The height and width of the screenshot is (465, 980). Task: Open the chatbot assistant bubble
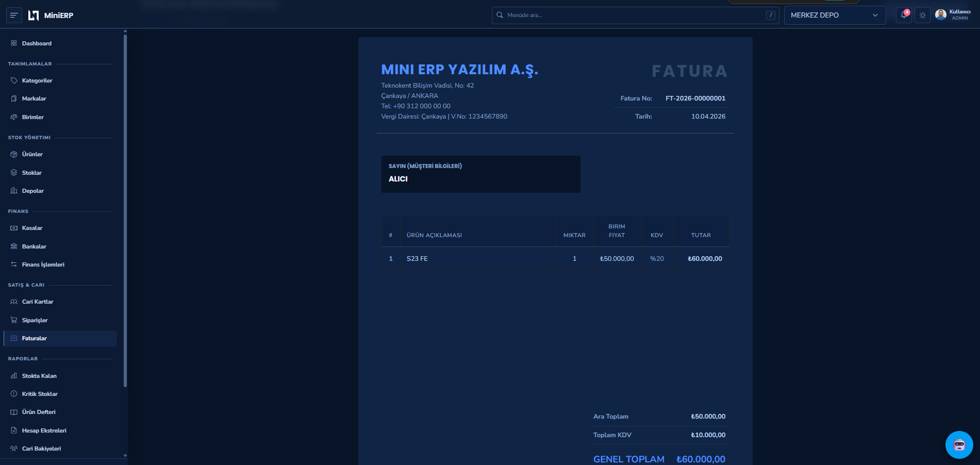[959, 444]
